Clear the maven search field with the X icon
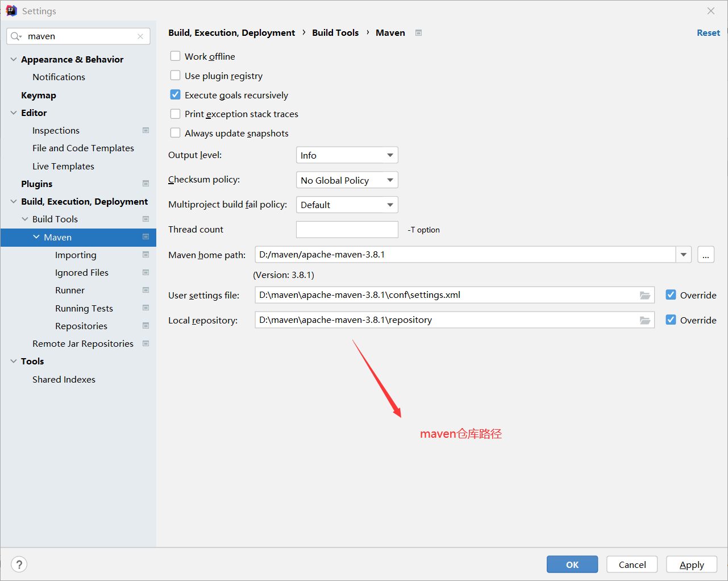728x581 pixels. 140,36
